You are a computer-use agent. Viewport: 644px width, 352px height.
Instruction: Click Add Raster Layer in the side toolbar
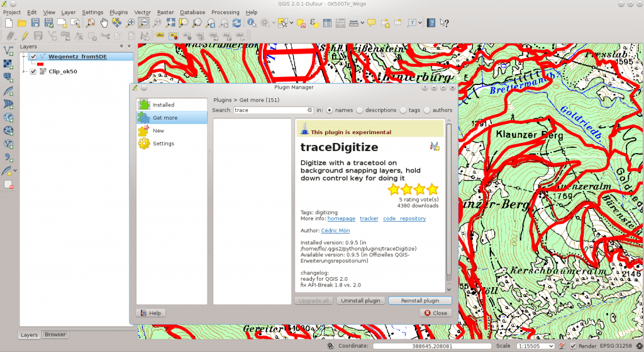click(x=8, y=64)
